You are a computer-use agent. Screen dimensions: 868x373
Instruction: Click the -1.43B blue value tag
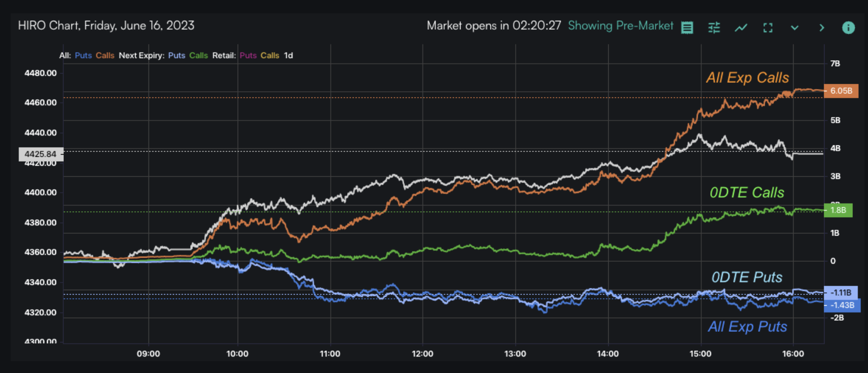point(841,305)
